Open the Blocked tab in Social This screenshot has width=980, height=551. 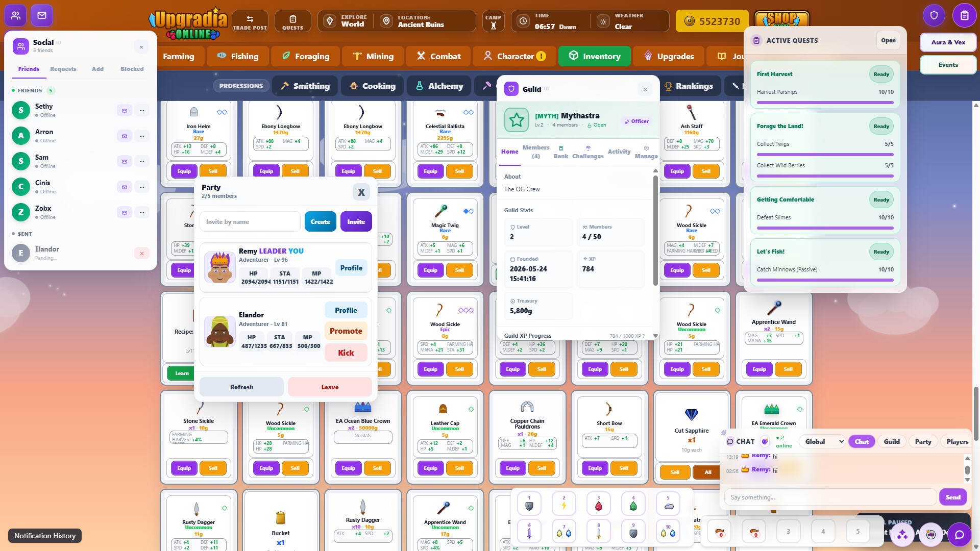coord(132,69)
